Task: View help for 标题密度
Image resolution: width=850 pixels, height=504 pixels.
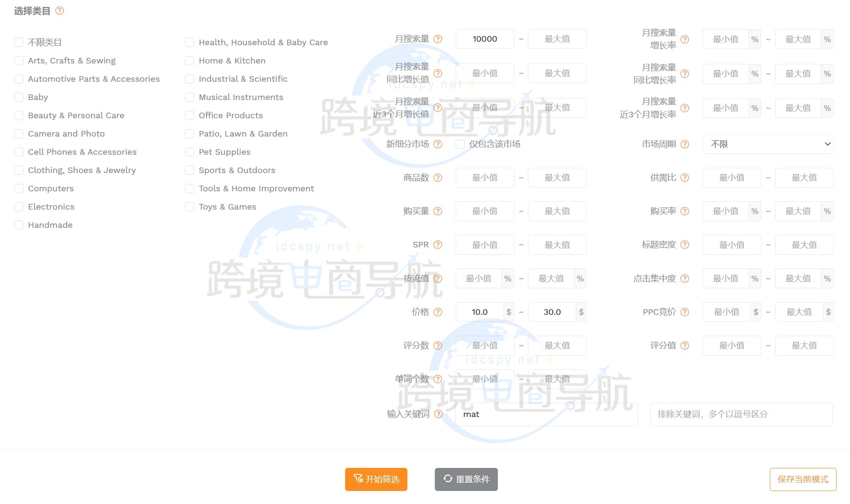Action: pos(685,244)
